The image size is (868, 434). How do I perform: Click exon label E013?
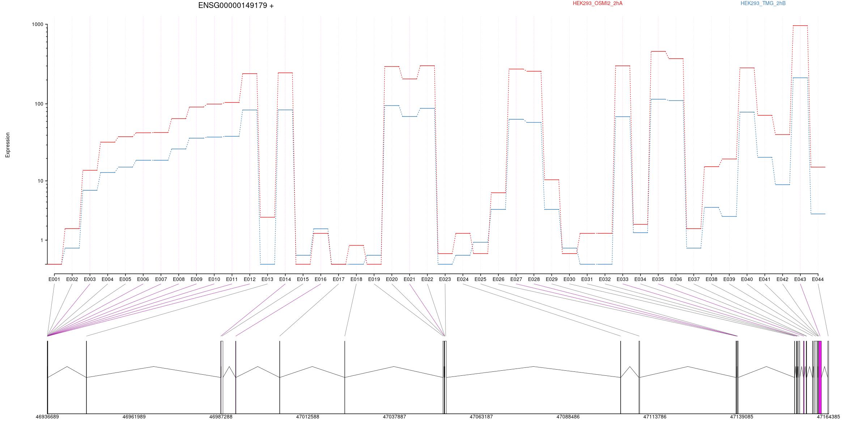coord(267,279)
